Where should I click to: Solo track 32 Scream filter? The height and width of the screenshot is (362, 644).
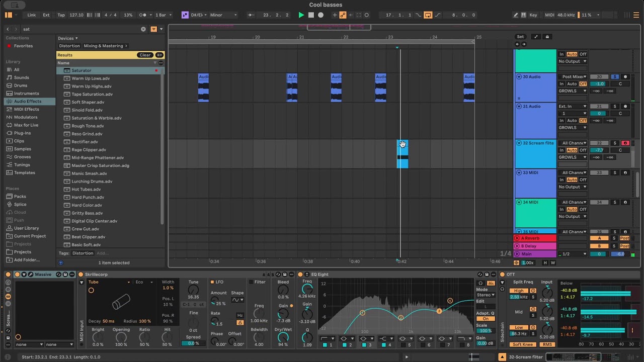coord(614,143)
